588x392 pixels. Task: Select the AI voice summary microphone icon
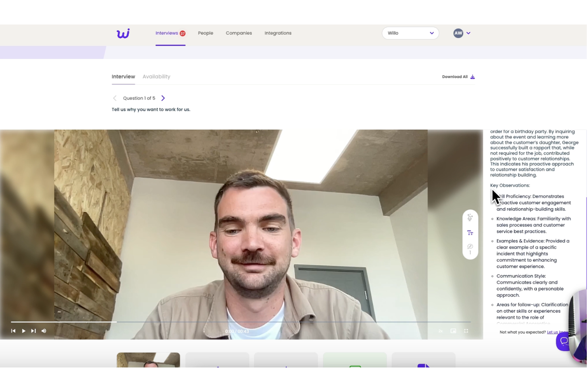pos(470,217)
